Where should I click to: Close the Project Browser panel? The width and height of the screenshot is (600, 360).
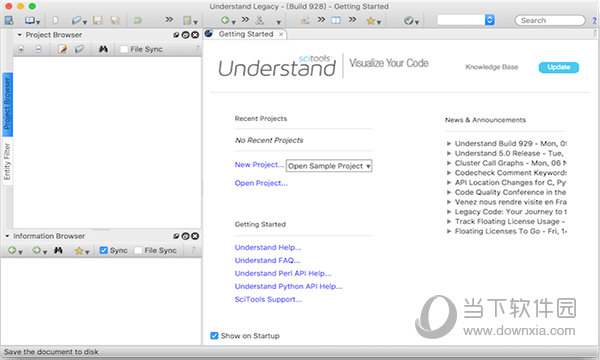195,35
